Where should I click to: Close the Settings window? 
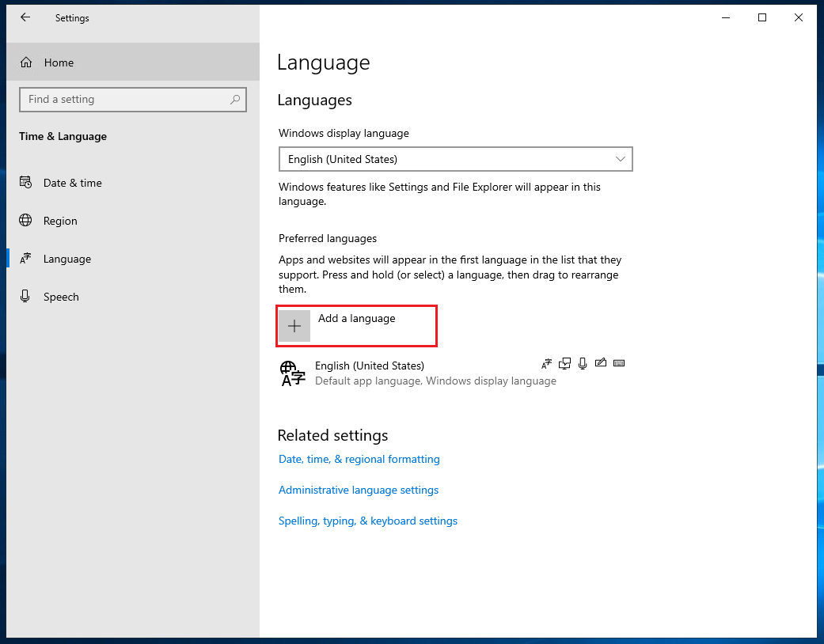798,17
